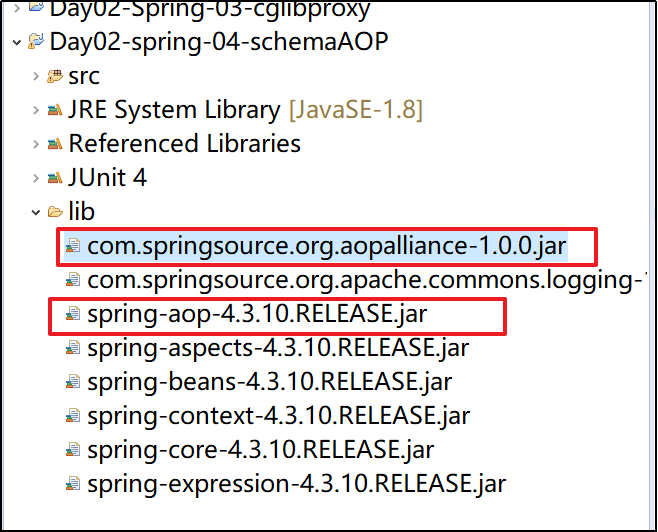The image size is (658, 532).
Task: Click the spring-core jar file icon
Action: 73,450
